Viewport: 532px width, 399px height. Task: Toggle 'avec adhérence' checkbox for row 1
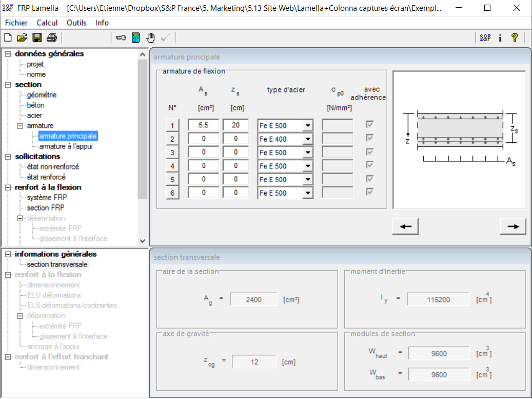(369, 124)
